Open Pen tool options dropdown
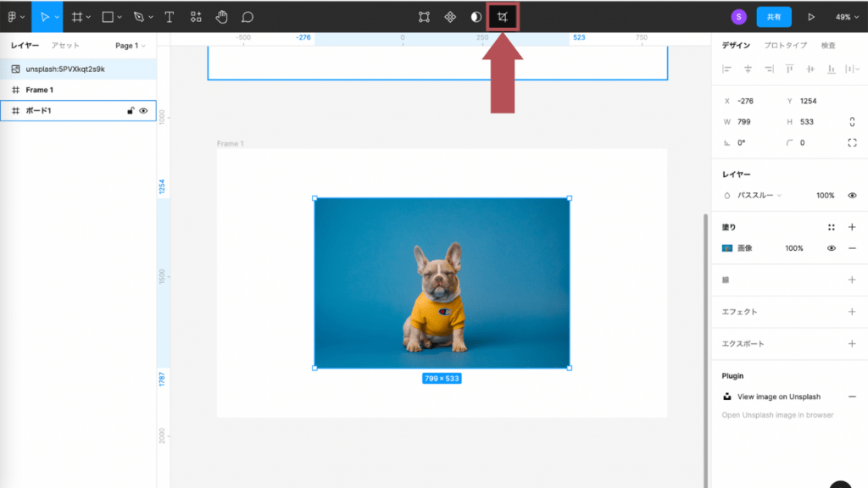Screen dimensions: 868x488 [151, 18]
